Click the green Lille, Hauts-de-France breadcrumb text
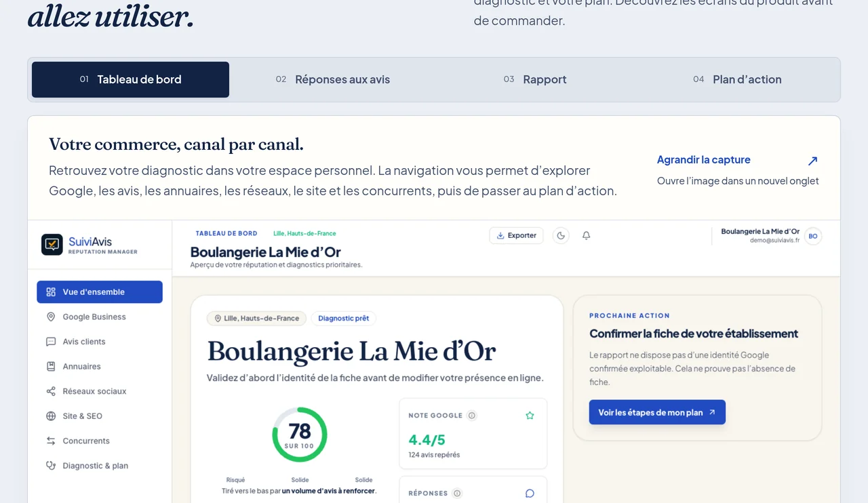Image resolution: width=868 pixels, height=503 pixels. (304, 233)
